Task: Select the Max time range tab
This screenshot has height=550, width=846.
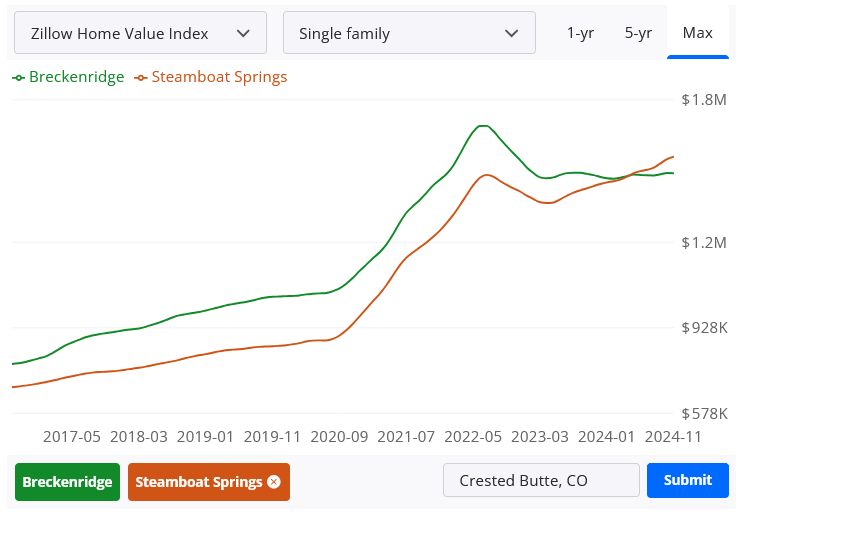Action: pos(698,33)
